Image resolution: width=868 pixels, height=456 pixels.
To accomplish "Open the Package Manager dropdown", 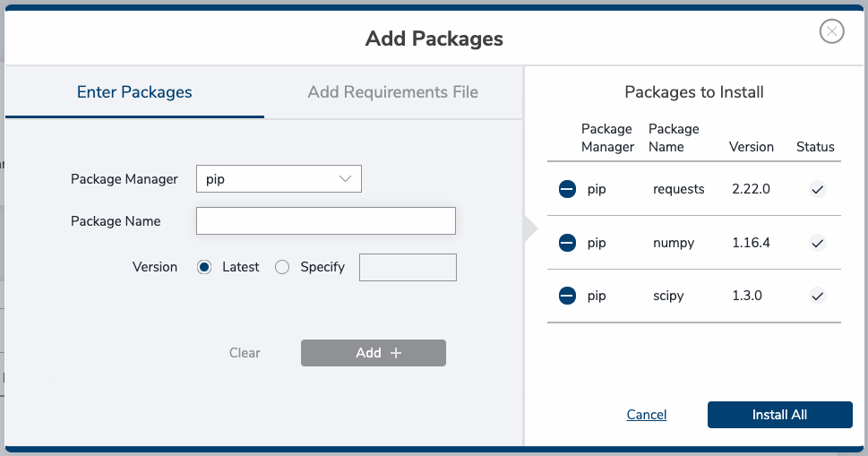I will [x=279, y=179].
